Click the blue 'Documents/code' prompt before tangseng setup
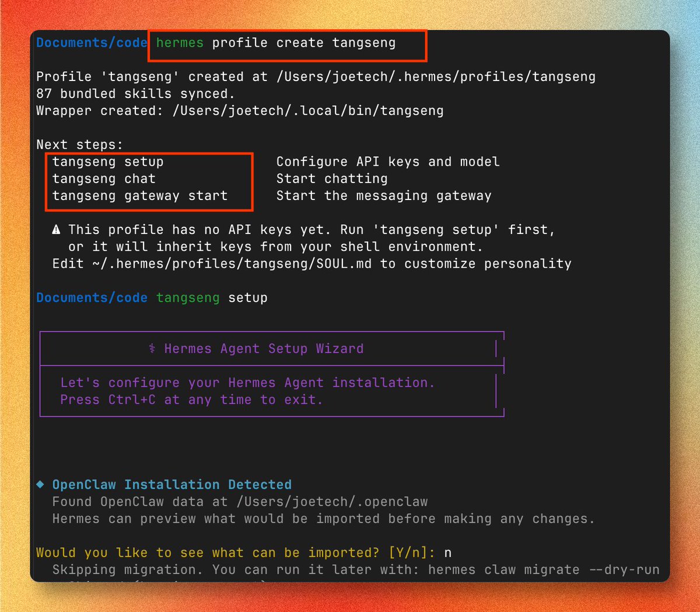 coord(92,298)
